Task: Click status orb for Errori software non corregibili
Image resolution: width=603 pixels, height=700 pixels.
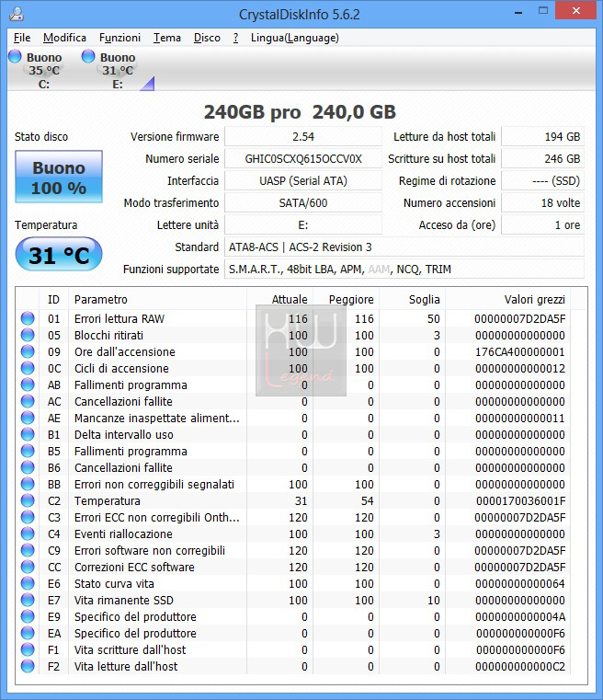Action: (28, 550)
